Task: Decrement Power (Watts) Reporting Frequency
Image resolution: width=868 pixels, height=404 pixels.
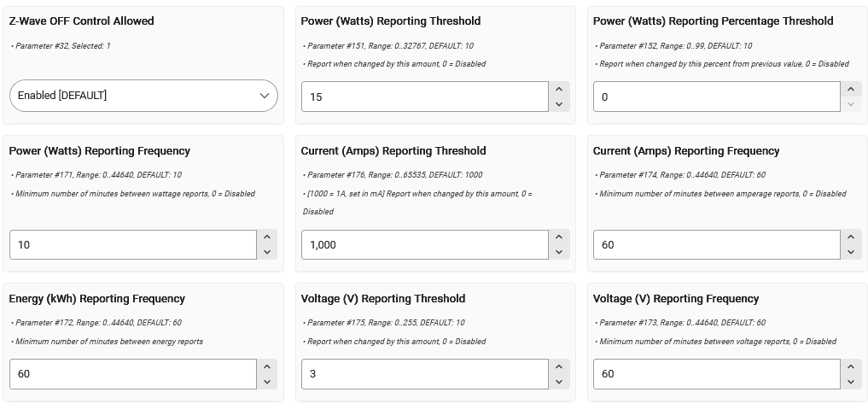Action: point(267,252)
